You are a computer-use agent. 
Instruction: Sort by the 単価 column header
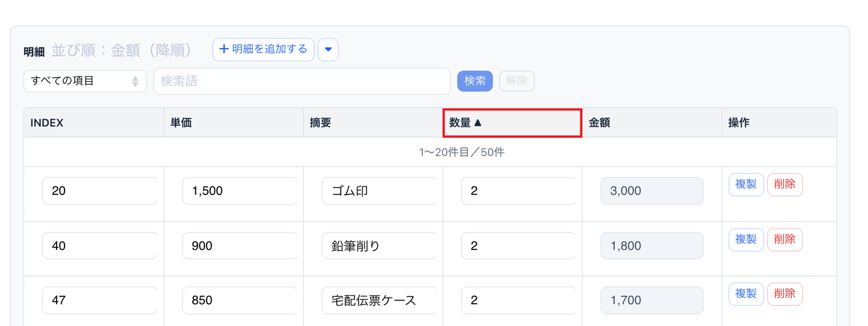(x=233, y=123)
